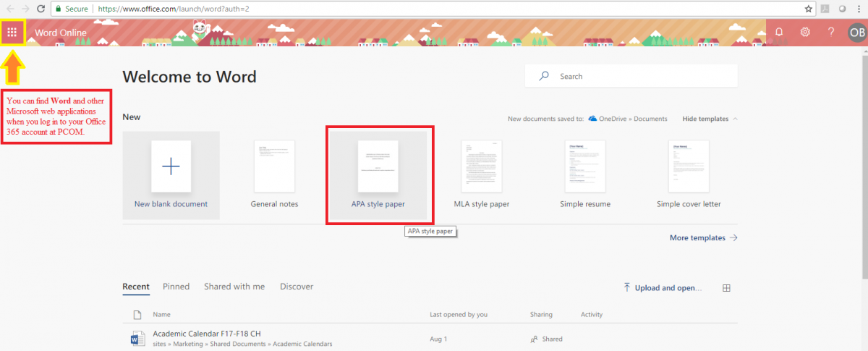Click the upload arrow icon
868x351 pixels.
tap(626, 287)
